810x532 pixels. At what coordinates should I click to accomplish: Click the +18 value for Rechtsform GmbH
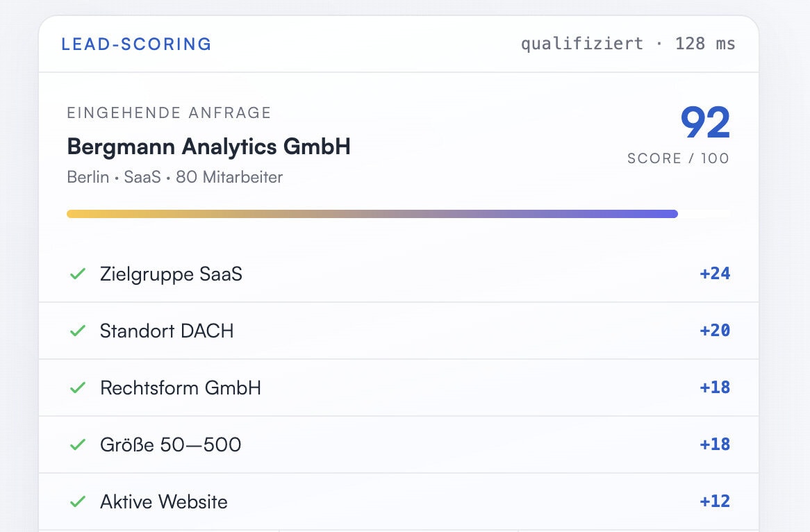(715, 387)
